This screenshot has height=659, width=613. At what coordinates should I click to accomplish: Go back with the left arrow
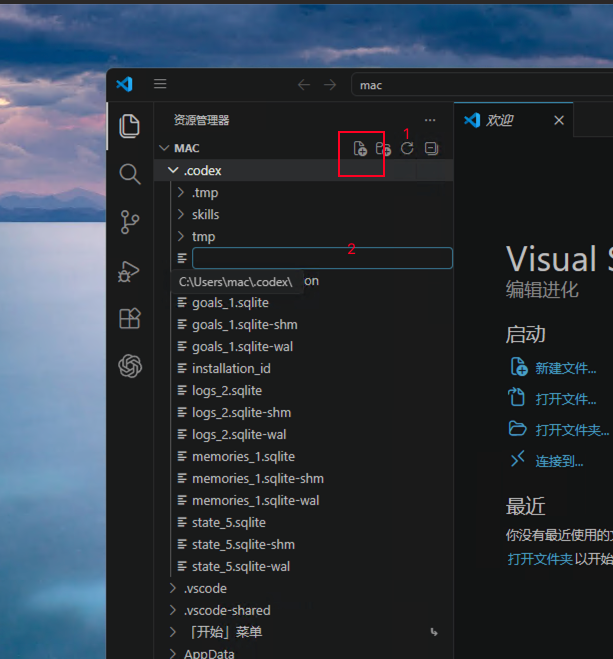304,85
